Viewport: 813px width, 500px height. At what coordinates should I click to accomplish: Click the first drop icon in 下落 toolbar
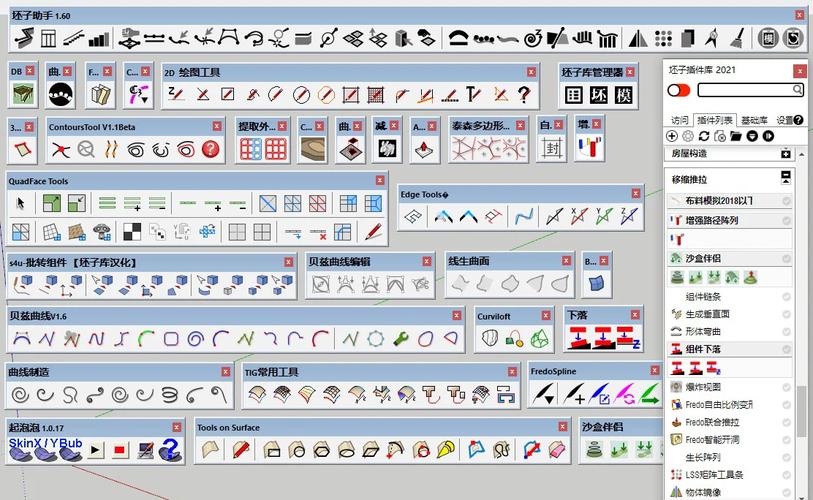[x=579, y=338]
